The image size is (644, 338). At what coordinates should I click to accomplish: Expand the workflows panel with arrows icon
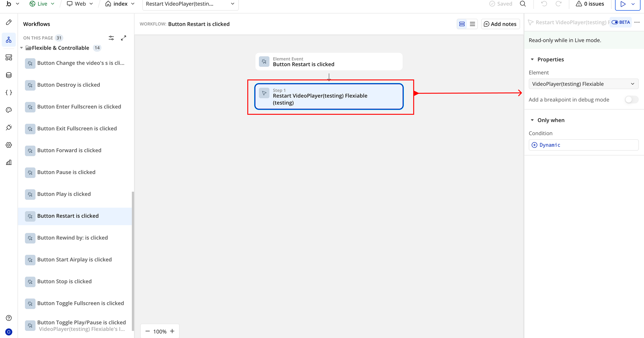click(x=123, y=38)
